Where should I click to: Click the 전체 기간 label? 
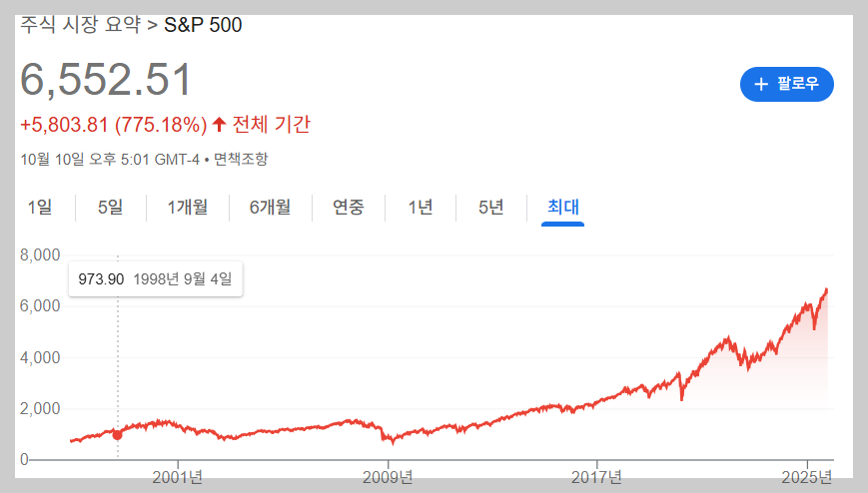272,124
